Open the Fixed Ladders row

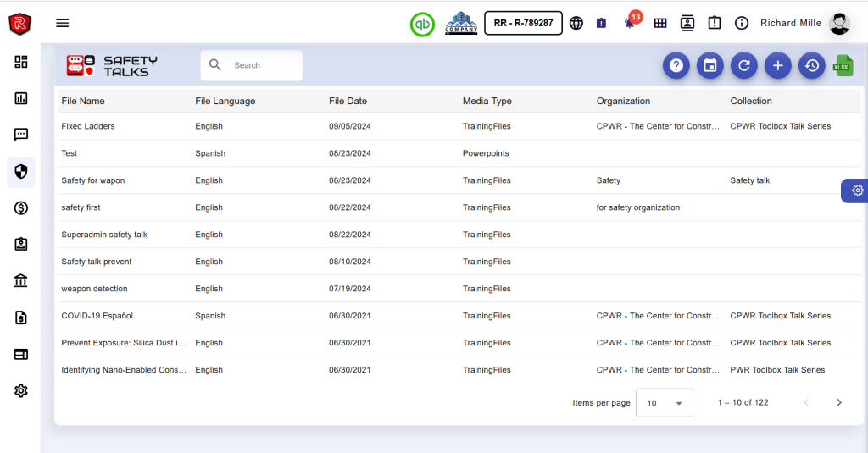(x=88, y=126)
